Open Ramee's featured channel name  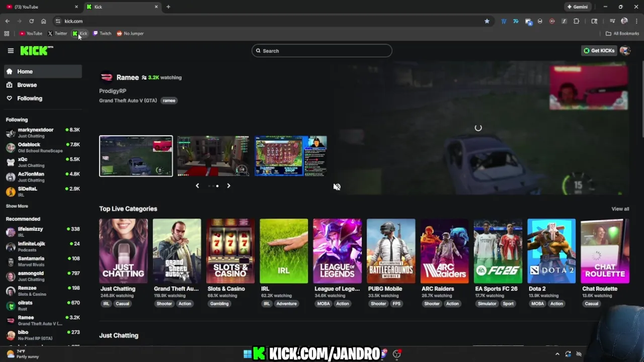(127, 77)
